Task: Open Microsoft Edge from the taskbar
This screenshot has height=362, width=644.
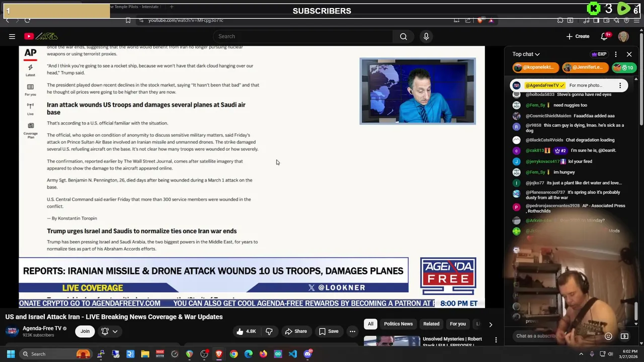Action: pos(249,354)
